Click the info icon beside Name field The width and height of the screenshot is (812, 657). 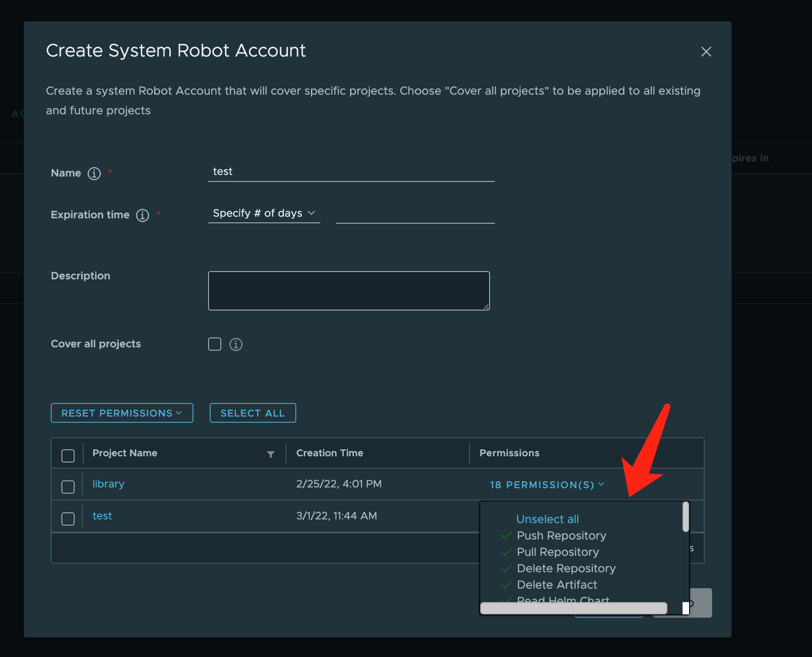(x=93, y=174)
